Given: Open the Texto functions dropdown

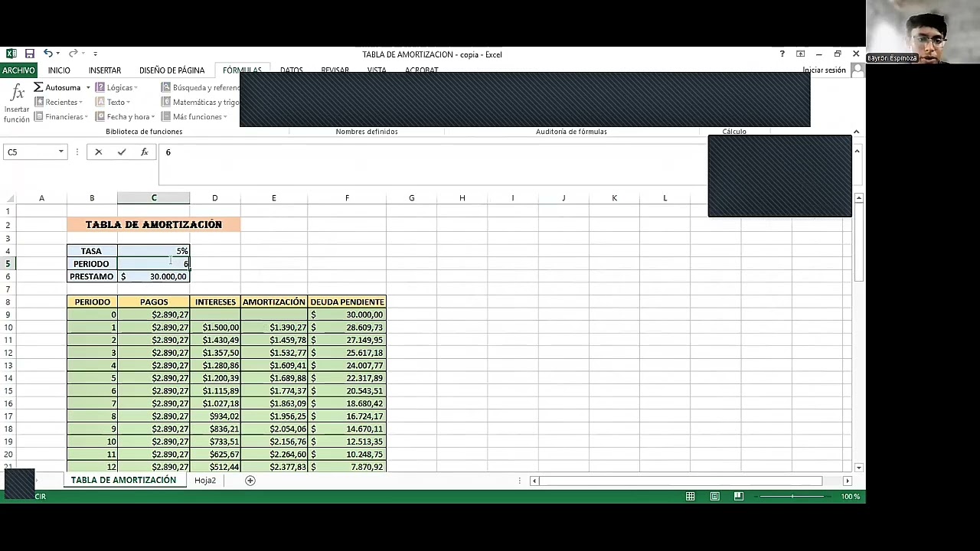Looking at the screenshot, I should point(113,103).
